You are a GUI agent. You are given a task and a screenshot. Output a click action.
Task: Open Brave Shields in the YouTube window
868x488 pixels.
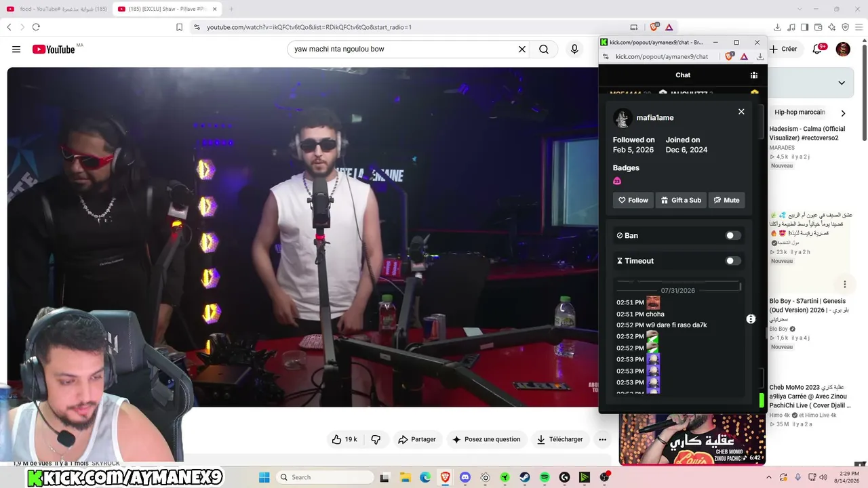654,27
